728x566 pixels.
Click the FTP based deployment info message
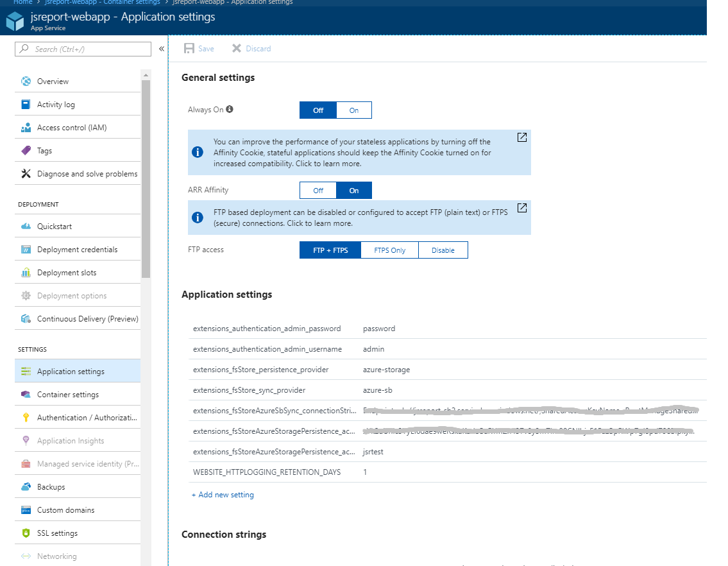coord(359,218)
